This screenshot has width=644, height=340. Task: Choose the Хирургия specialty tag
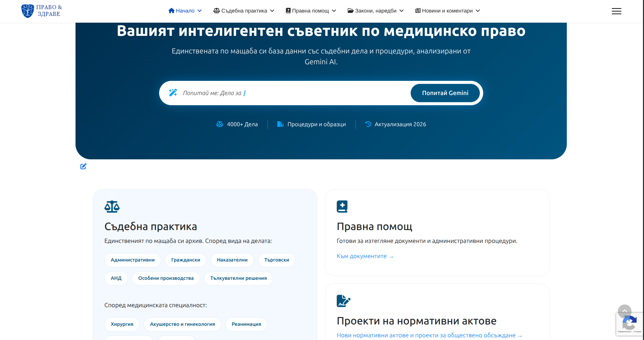pyautogui.click(x=122, y=324)
